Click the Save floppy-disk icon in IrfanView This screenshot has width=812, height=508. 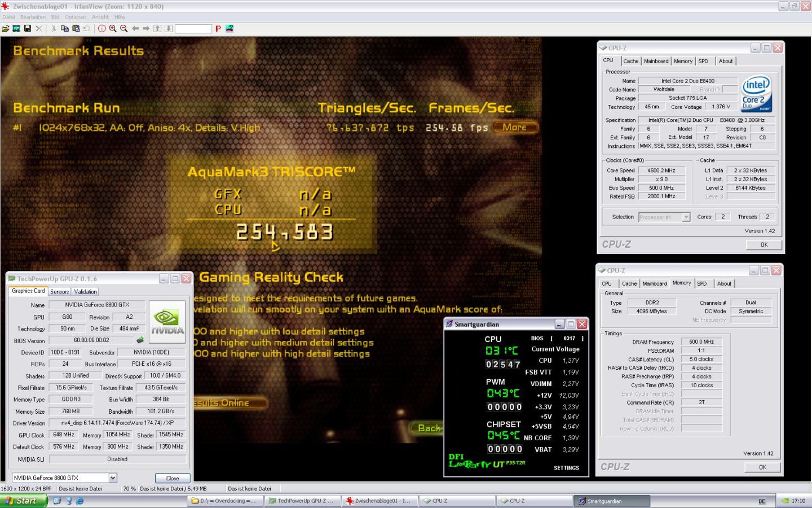tap(27, 28)
